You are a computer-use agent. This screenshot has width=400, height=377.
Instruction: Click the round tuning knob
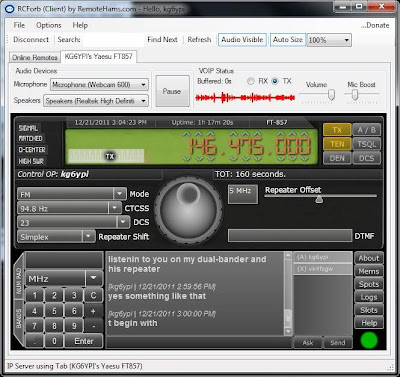(x=189, y=209)
